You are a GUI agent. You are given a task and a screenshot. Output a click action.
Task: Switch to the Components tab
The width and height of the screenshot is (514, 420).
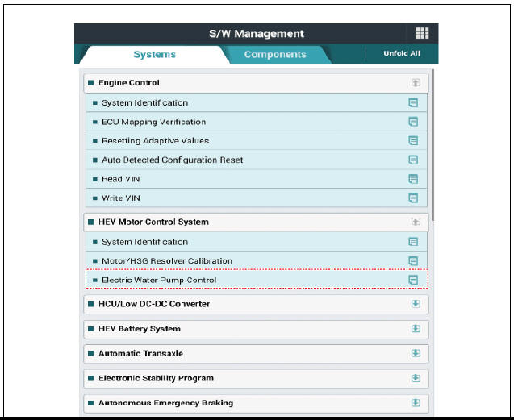click(x=275, y=54)
